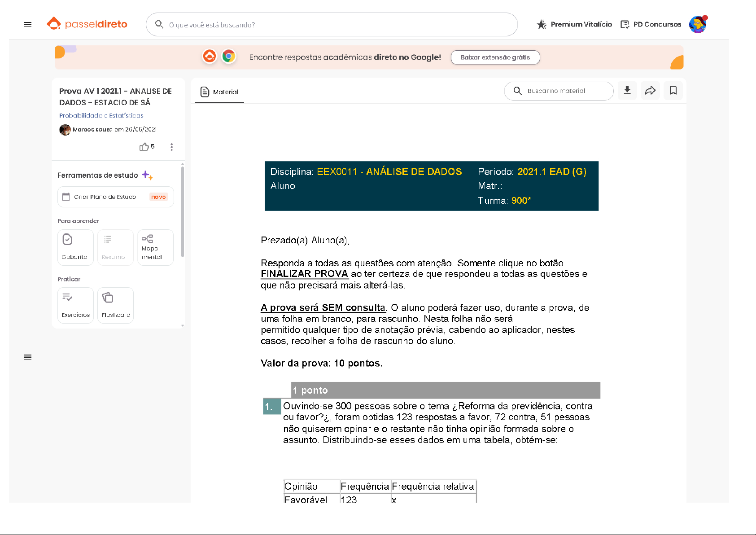756x535 pixels.
Task: Open the Gabarito study tool
Action: click(x=75, y=247)
